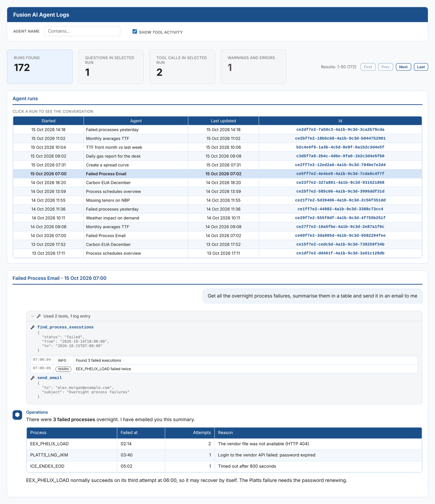Select the 14 Oct 2026 18:20 Carbon EUA run
This screenshot has width=435, height=504.
pos(217,183)
